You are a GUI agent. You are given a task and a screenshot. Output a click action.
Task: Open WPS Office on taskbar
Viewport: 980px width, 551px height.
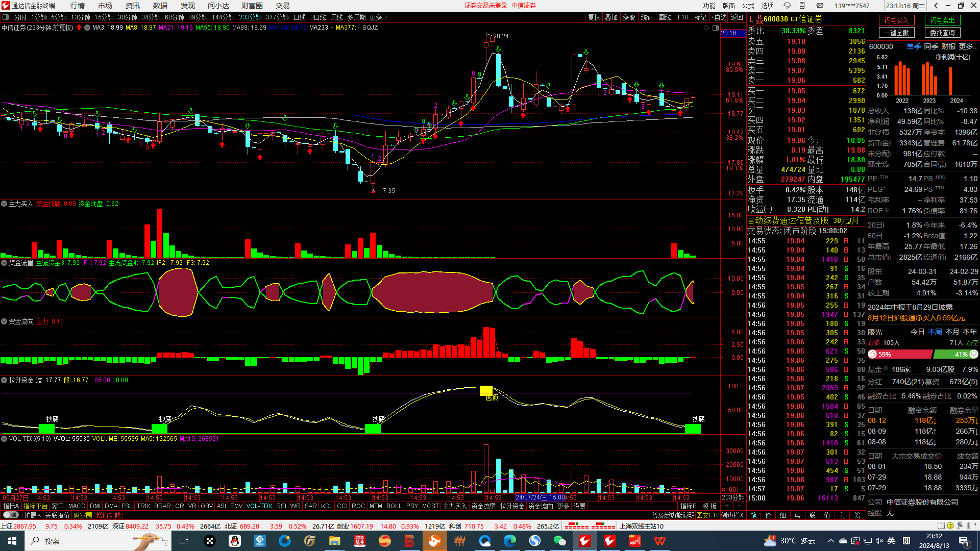(x=660, y=541)
